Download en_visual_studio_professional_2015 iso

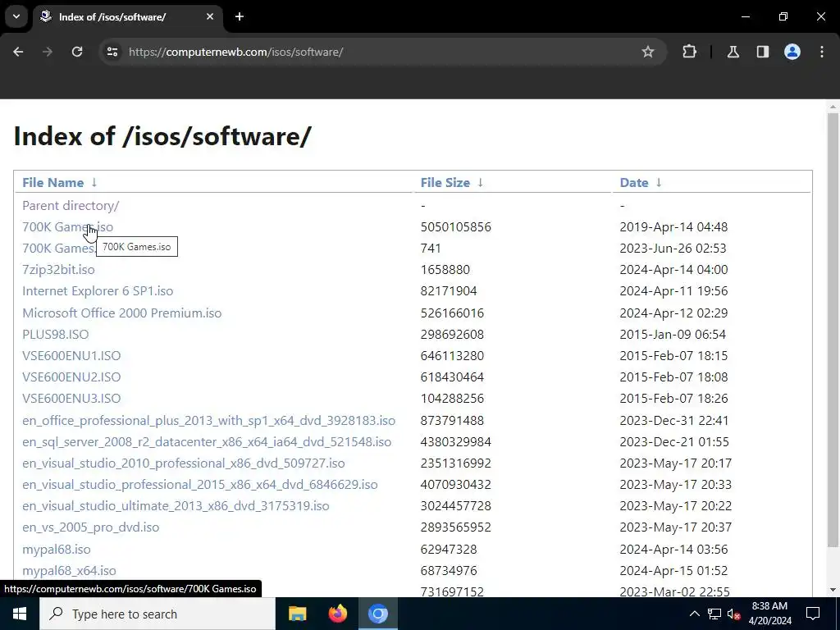(200, 486)
